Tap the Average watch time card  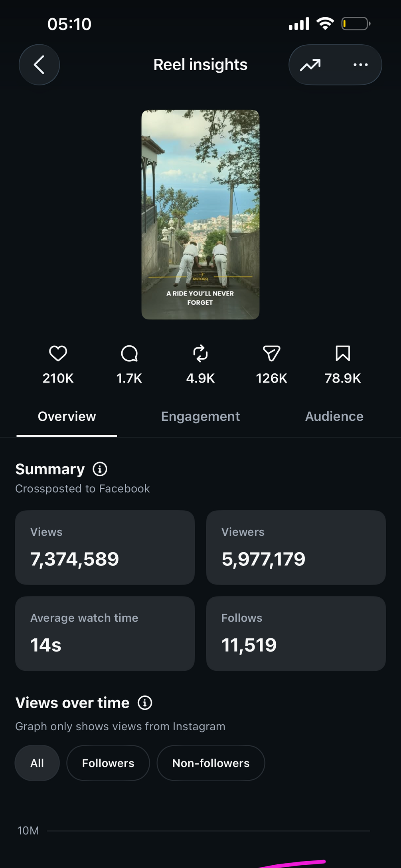105,634
